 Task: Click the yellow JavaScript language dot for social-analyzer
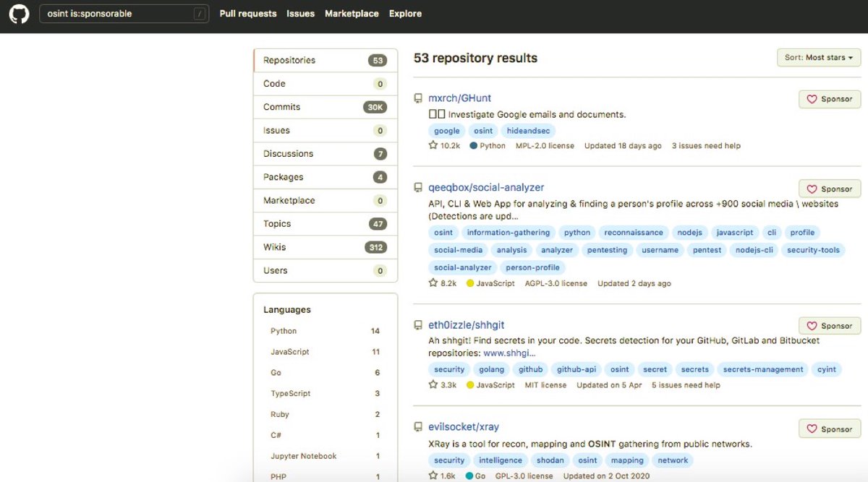pyautogui.click(x=470, y=283)
